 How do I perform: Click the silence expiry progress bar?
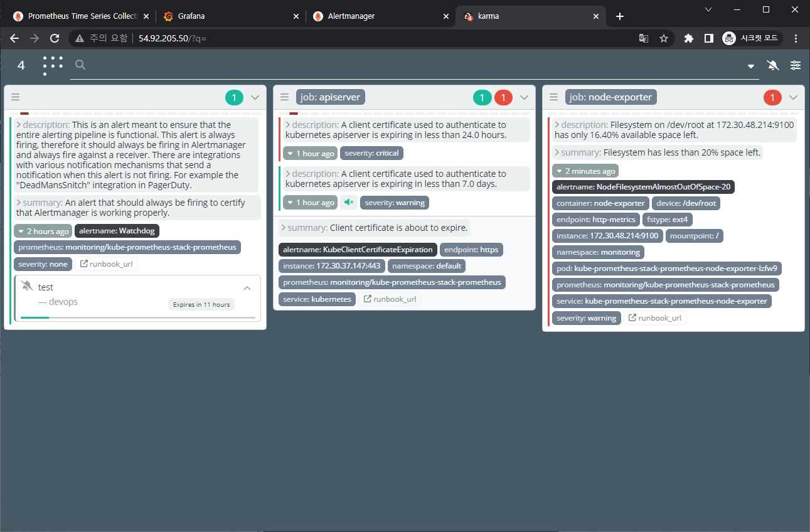[138, 317]
